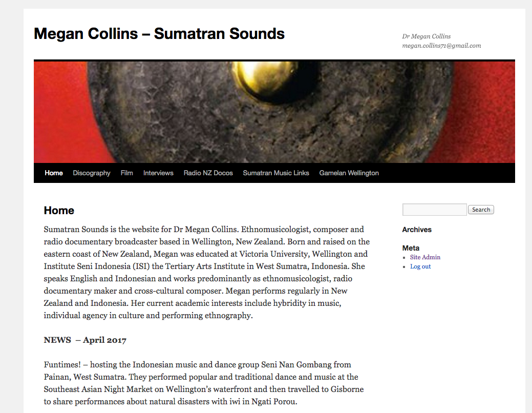The height and width of the screenshot is (413, 532).
Task: Select Home in the navigation bar
Action: coord(53,173)
